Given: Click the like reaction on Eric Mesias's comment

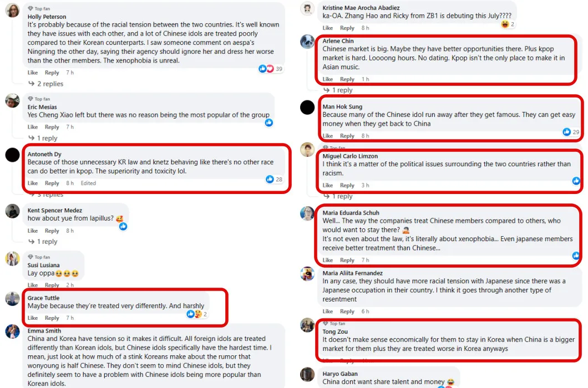Looking at the screenshot, I should tap(269, 122).
